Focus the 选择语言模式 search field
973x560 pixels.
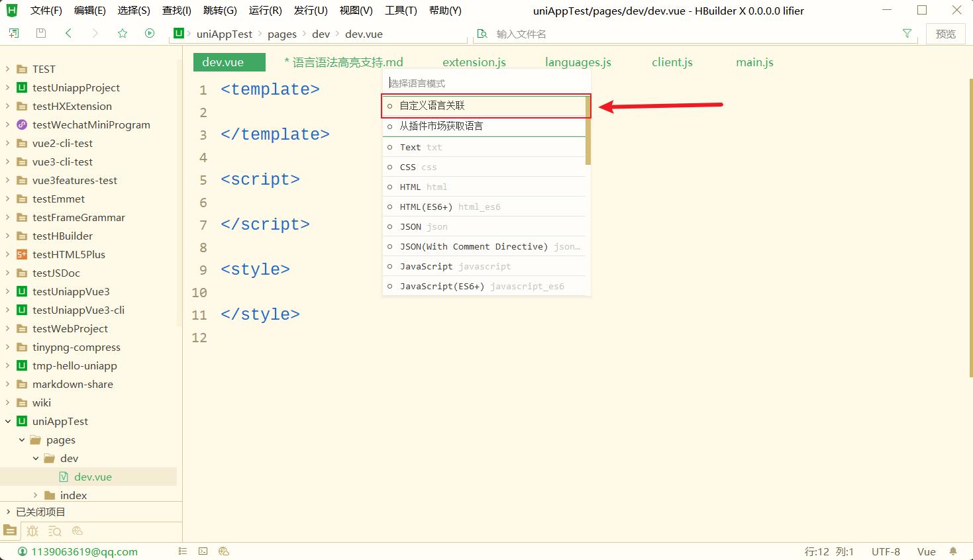486,83
